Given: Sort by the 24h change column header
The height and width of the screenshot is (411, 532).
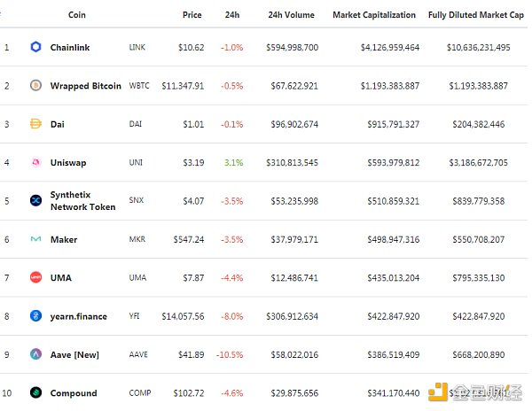Looking at the screenshot, I should pyautogui.click(x=232, y=15).
